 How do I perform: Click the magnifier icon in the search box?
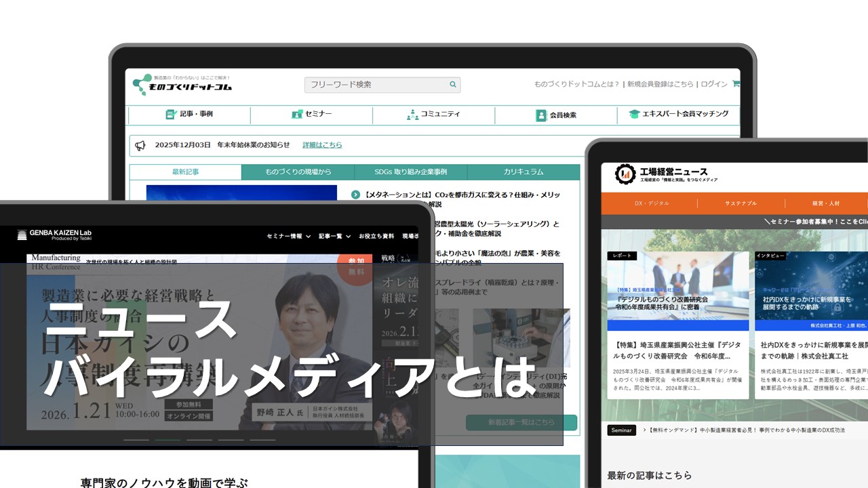point(453,85)
